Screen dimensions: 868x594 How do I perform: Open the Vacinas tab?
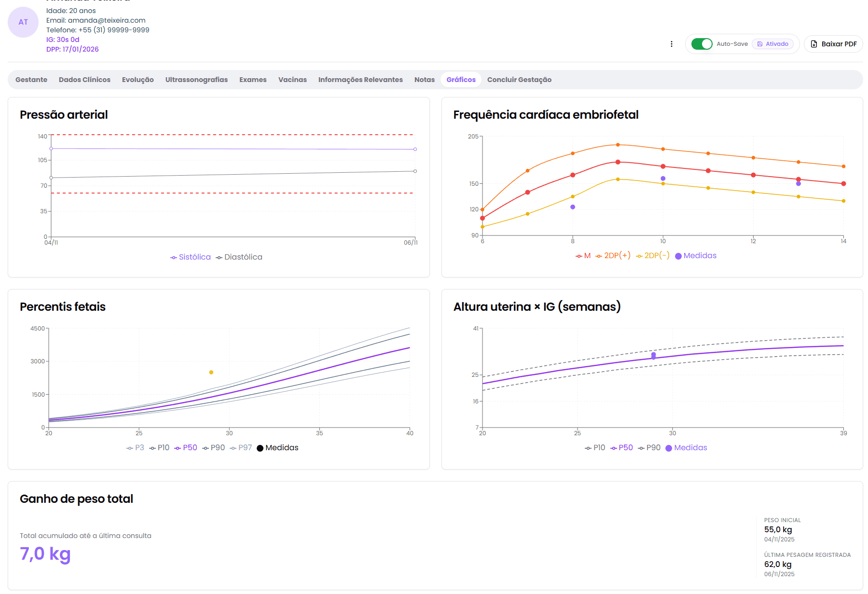292,80
